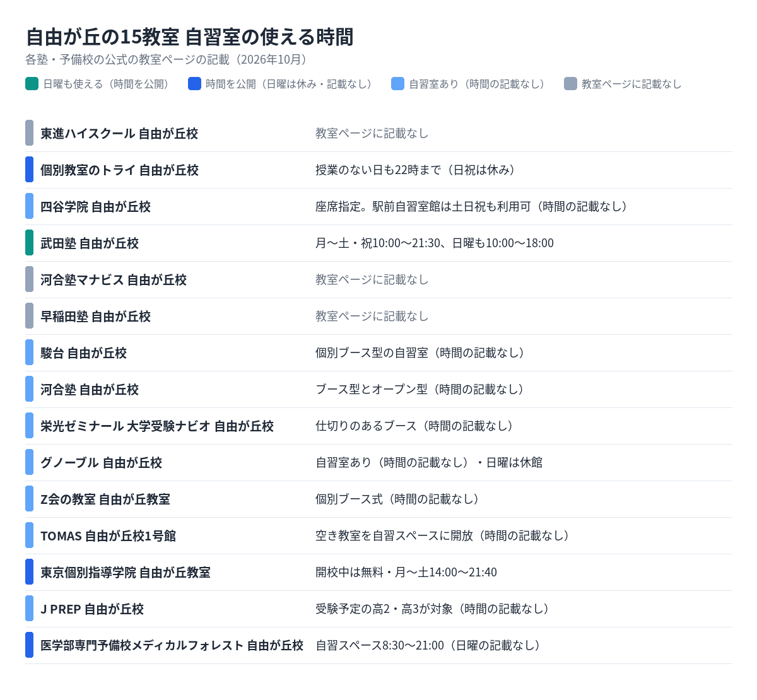Click 教室ページに記載なし in 河合塾マナビス row

point(372,279)
